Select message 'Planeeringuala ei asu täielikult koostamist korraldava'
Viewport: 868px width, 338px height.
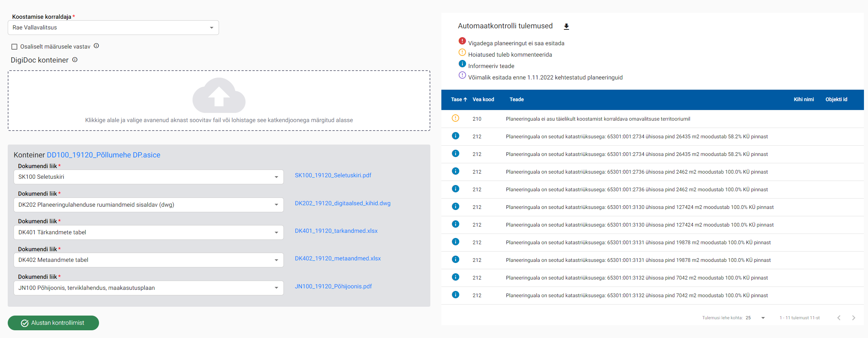click(x=598, y=119)
